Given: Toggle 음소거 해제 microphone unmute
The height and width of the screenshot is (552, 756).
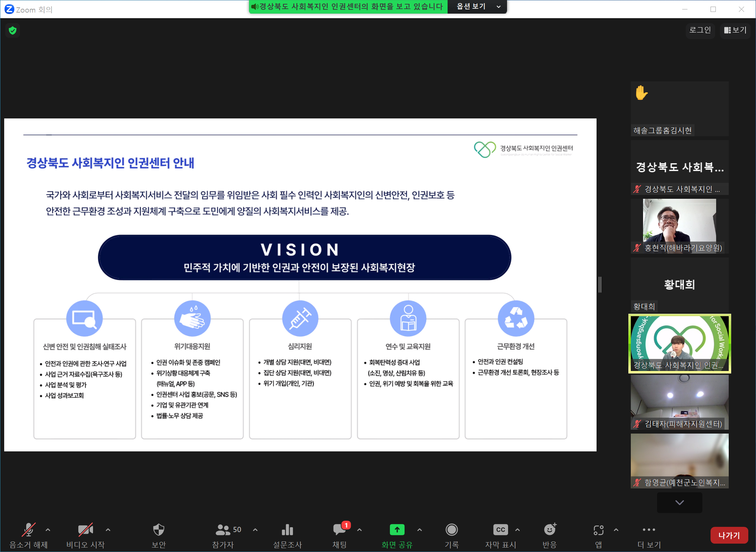Looking at the screenshot, I should click(x=28, y=535).
